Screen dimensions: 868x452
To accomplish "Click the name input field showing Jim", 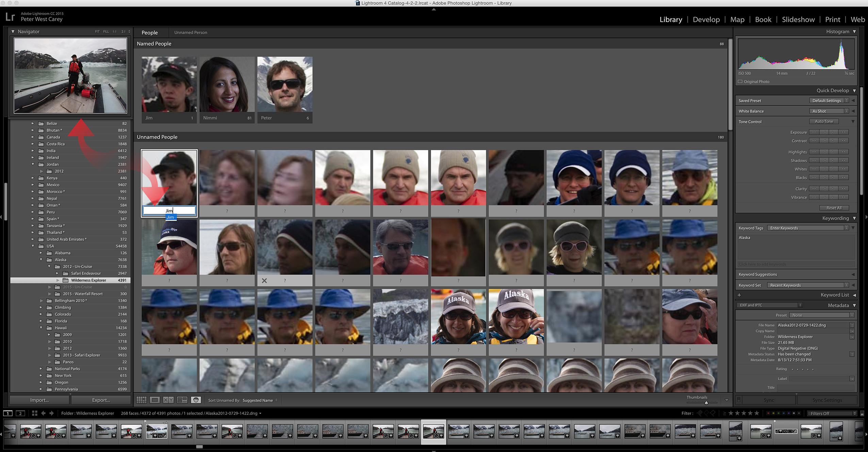I will coord(169,211).
